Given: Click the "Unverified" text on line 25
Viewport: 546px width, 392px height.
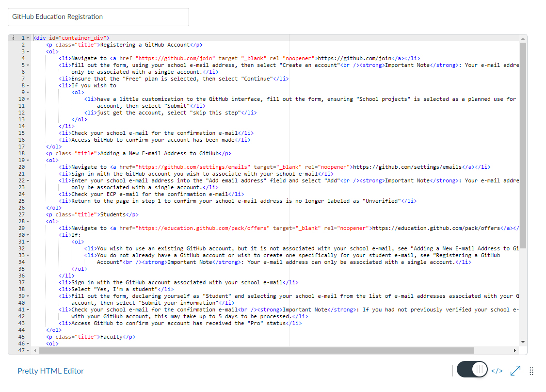Looking at the screenshot, I should coord(382,201).
